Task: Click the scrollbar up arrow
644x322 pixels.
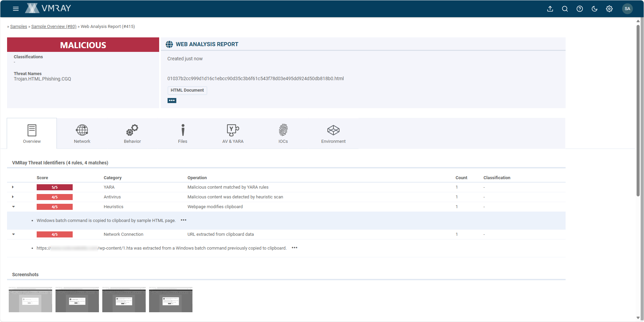Action: (638, 21)
